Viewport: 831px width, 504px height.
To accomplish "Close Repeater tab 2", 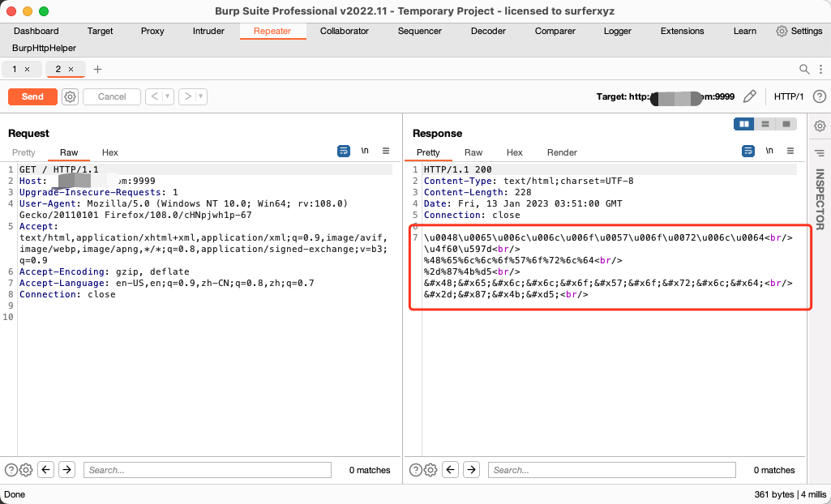I will coord(71,70).
